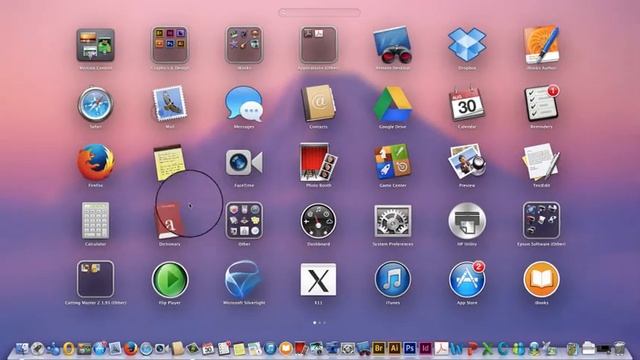
Task: Open the Other utilities folder
Action: point(244,221)
